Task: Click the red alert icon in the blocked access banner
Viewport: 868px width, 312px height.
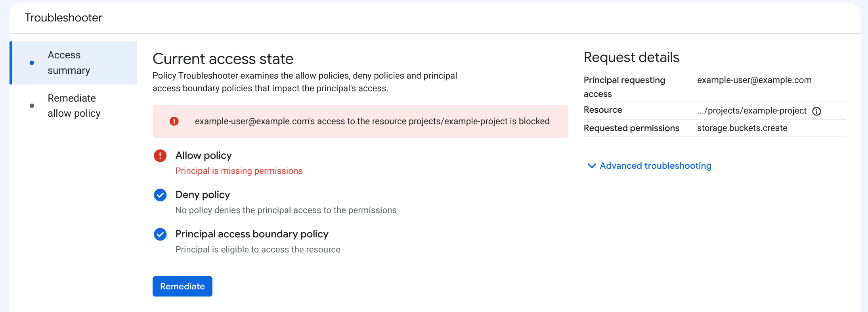Action: click(x=174, y=121)
